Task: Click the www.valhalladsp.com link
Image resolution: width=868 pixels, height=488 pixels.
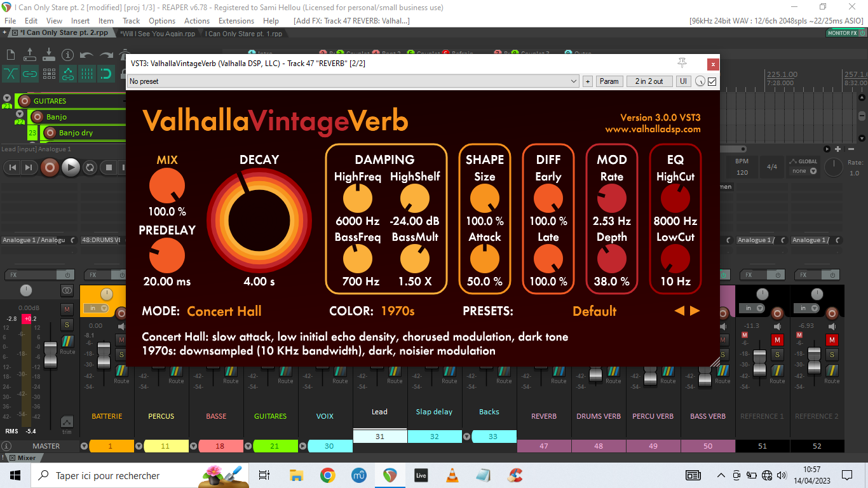Action: pos(653,129)
